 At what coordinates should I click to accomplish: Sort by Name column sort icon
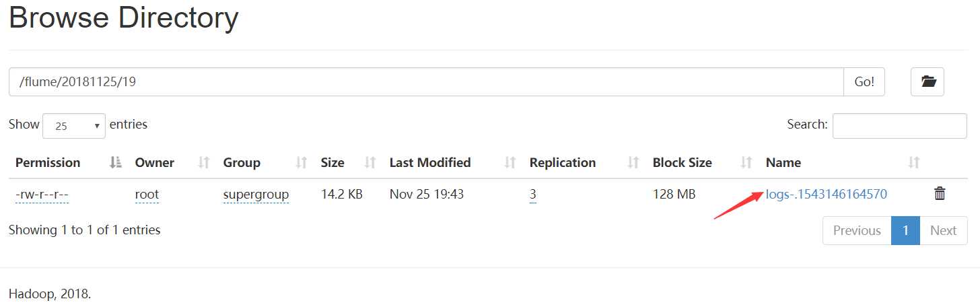[914, 162]
